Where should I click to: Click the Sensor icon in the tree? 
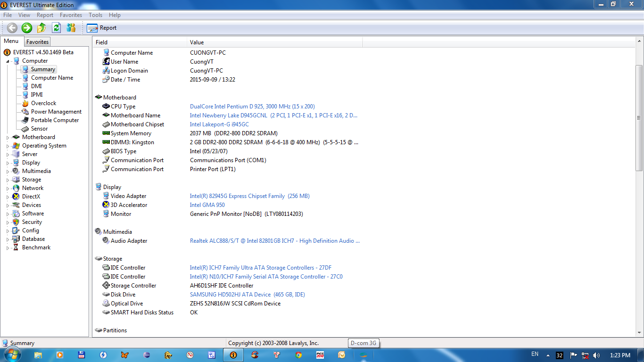pos(25,129)
